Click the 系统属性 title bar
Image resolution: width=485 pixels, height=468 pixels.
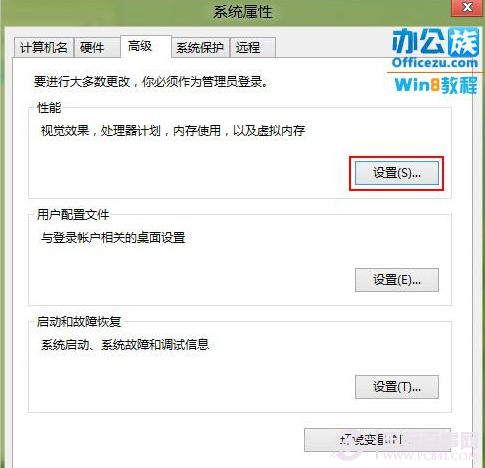point(242,12)
